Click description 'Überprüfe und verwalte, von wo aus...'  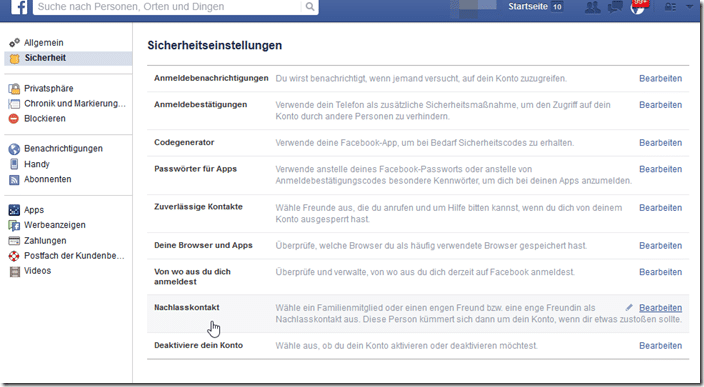(425, 272)
